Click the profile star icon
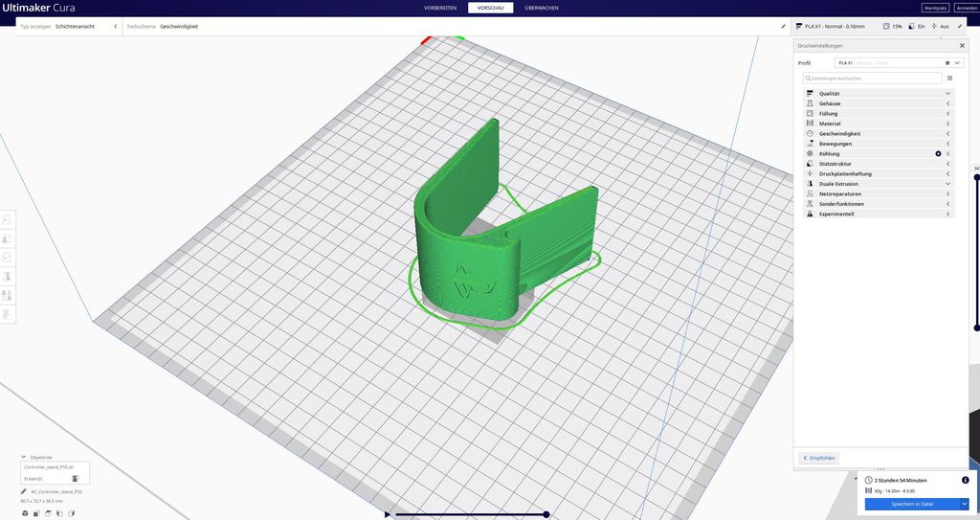 tap(947, 63)
